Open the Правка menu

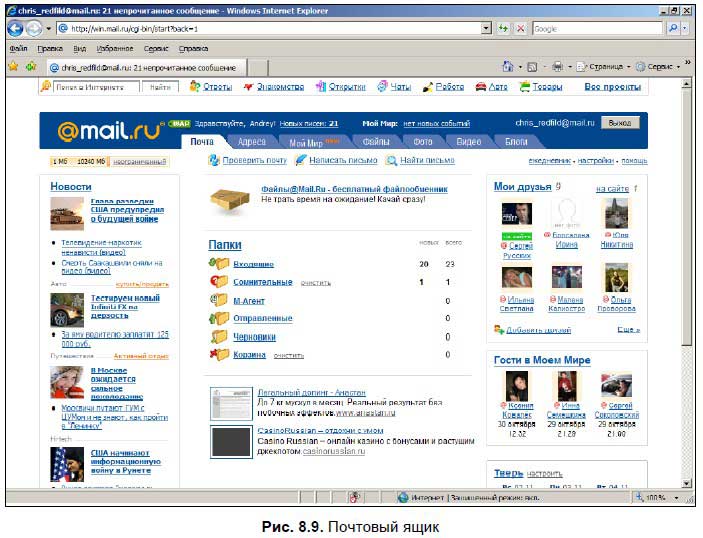[x=50, y=48]
